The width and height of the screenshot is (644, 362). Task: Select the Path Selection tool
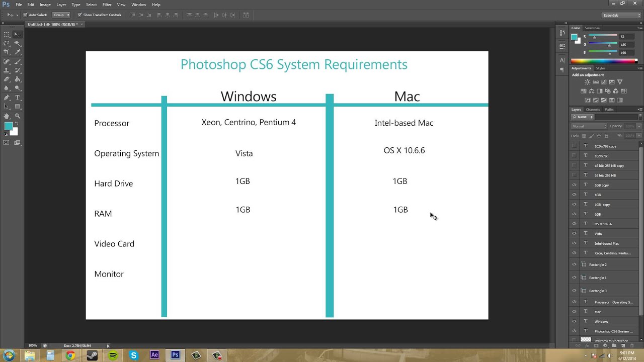7,107
